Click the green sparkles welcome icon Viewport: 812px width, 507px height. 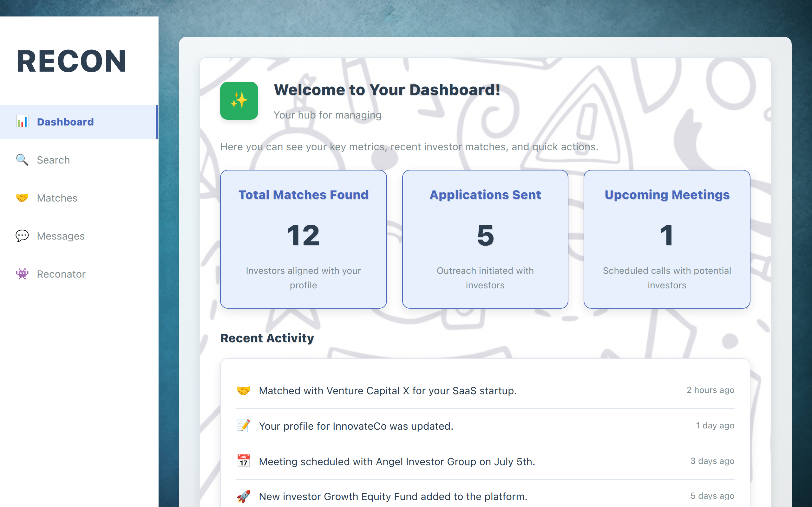(x=239, y=100)
